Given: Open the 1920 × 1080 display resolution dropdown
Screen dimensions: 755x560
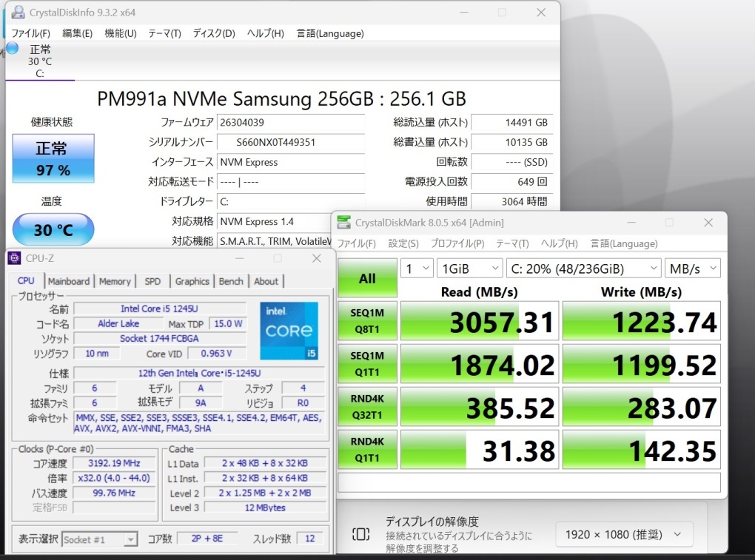Looking at the screenshot, I should point(624,535).
